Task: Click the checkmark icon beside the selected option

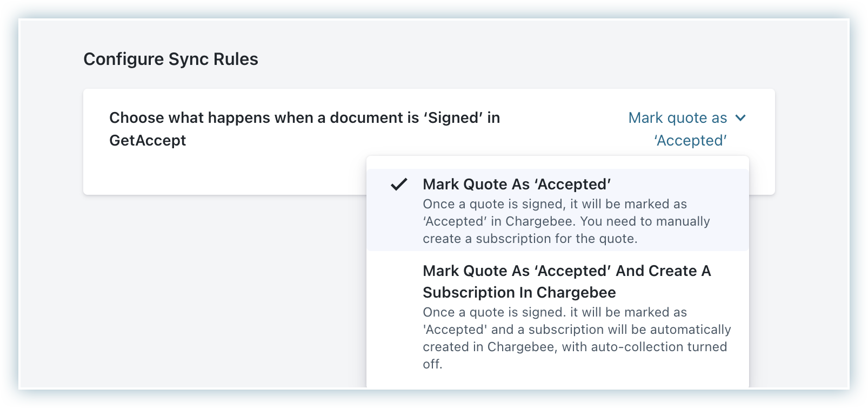Action: (x=399, y=185)
